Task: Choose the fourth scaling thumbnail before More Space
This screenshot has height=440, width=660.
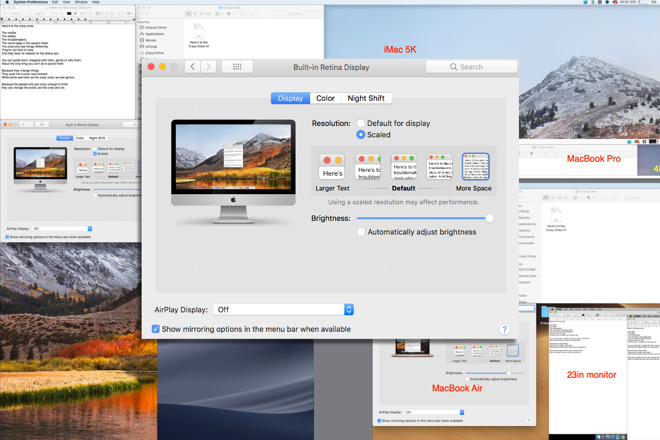Action: [439, 167]
